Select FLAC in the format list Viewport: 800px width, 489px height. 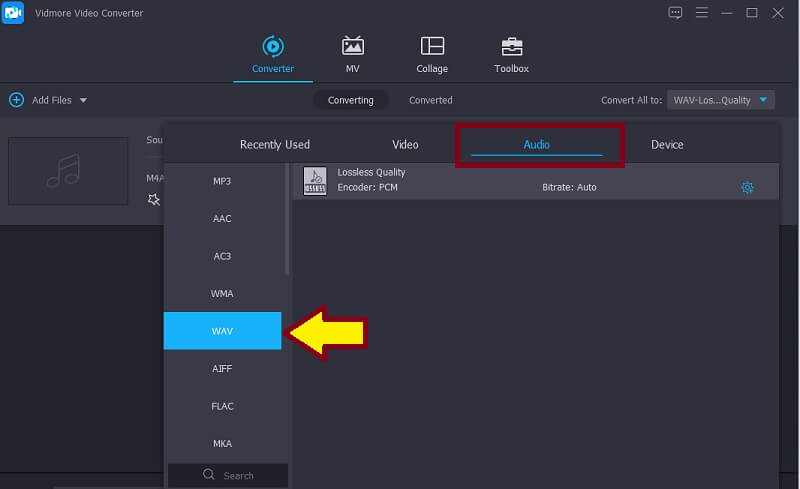point(222,406)
